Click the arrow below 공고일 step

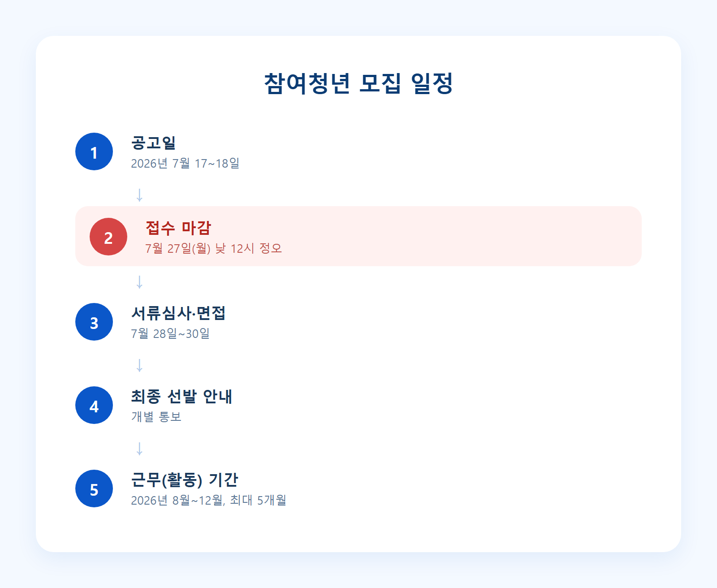pyautogui.click(x=139, y=195)
